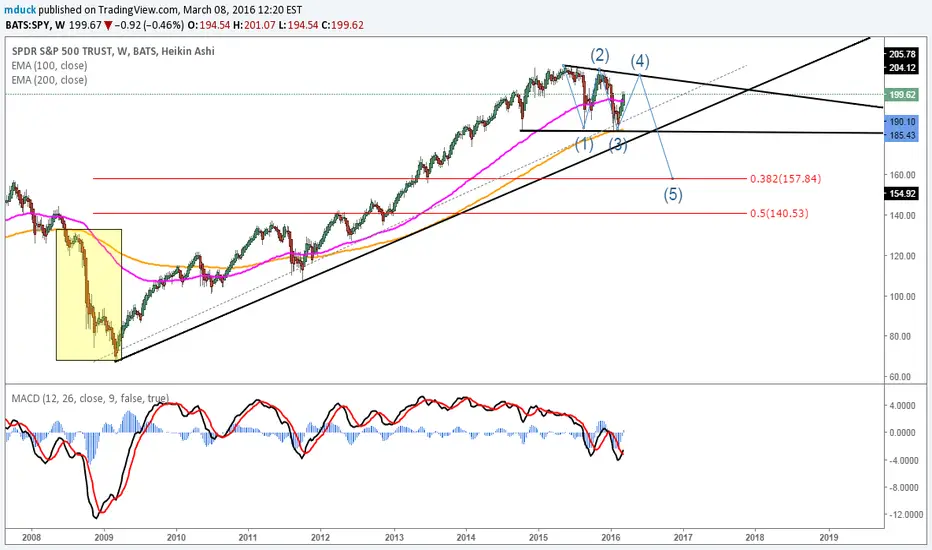Click the green 199.62 current price tag
Screen dimensions: 932x550
tap(902, 95)
